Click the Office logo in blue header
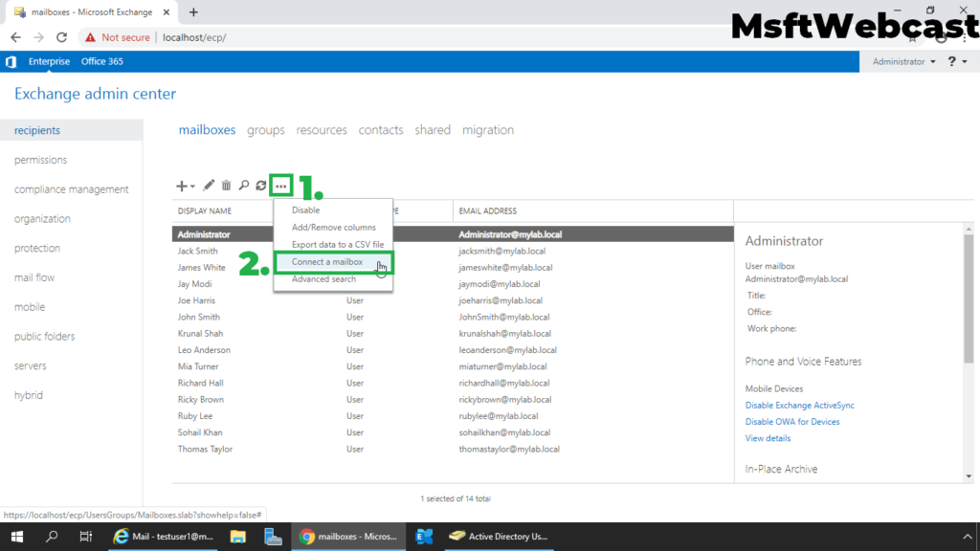The height and width of the screenshot is (551, 980). 11,61
